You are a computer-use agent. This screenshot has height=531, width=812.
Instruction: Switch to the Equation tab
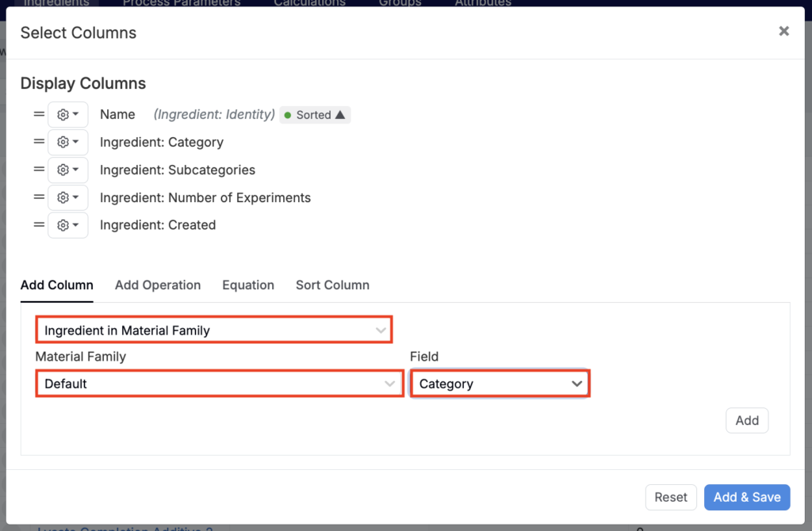tap(248, 285)
